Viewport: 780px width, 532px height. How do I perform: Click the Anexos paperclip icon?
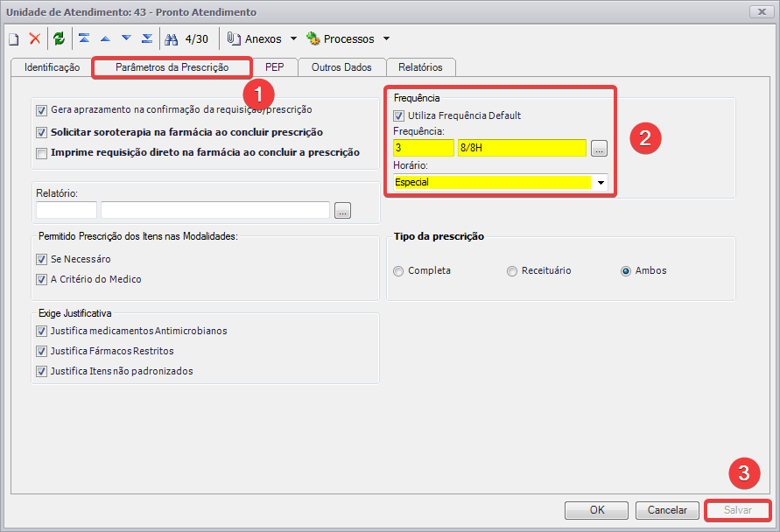234,38
